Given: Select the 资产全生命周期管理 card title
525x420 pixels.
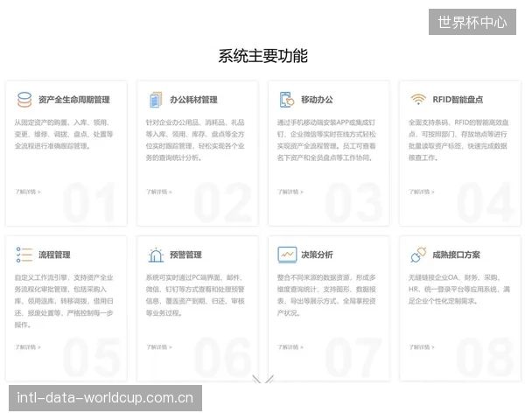Looking at the screenshot, I should (74, 100).
